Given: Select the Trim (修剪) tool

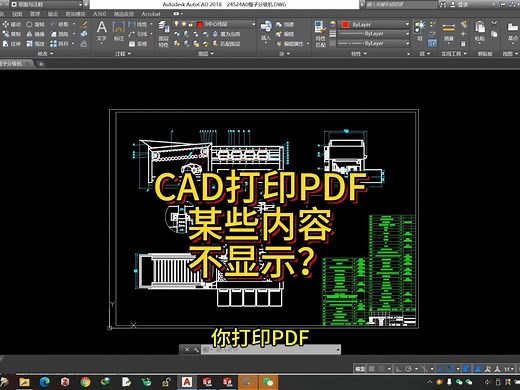Looking at the screenshot, I should click(59, 24).
